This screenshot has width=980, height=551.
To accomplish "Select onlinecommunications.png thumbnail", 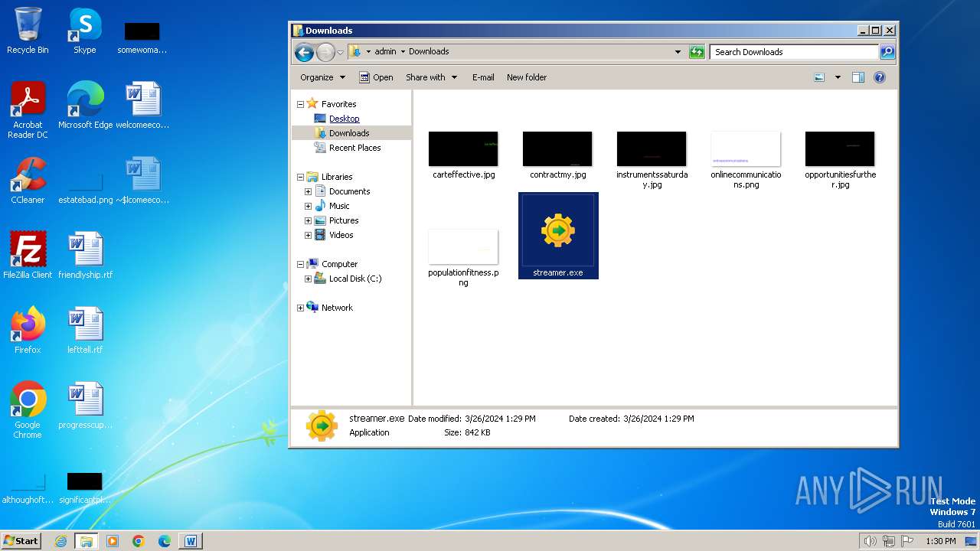I will (746, 160).
